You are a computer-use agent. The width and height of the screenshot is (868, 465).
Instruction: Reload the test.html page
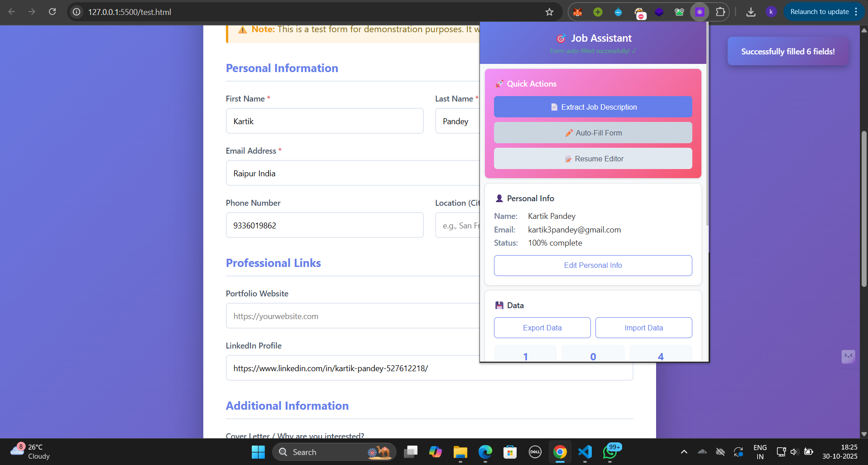(53, 12)
